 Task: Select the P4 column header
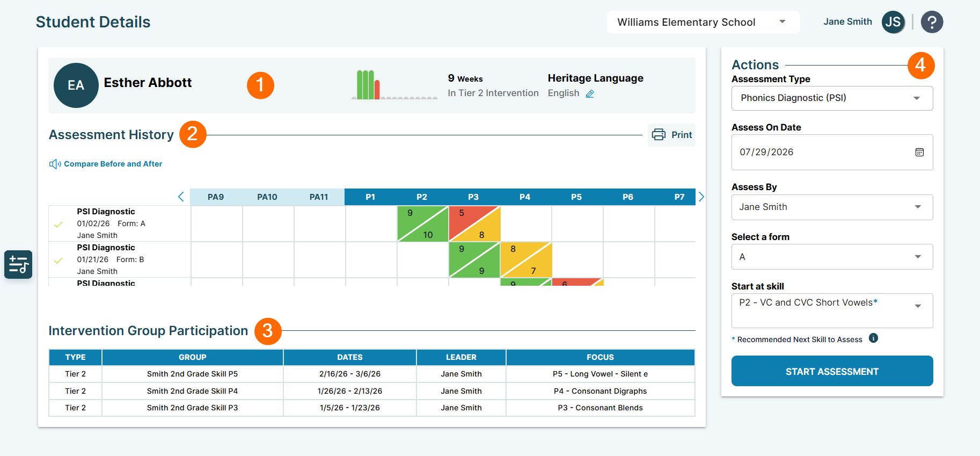(x=525, y=197)
